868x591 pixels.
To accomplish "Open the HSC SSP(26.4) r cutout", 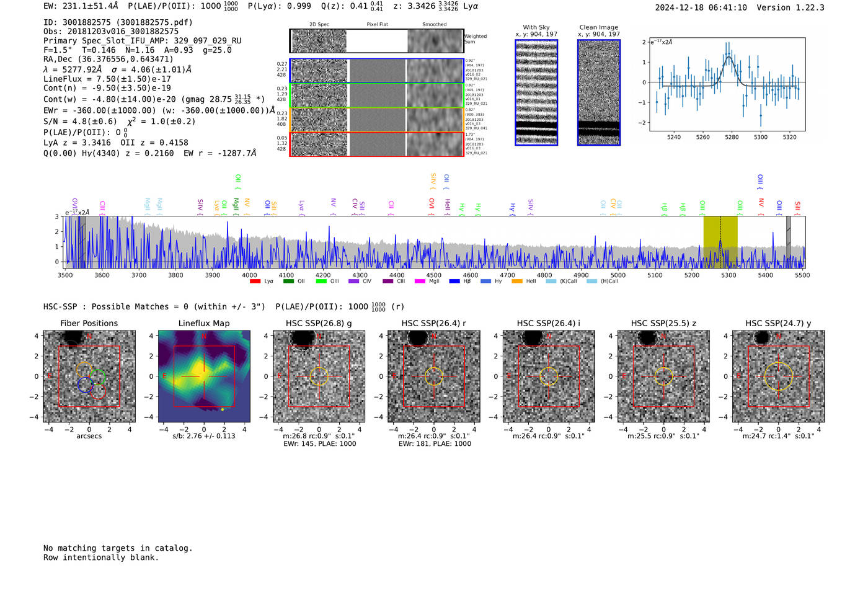I will (434, 376).
